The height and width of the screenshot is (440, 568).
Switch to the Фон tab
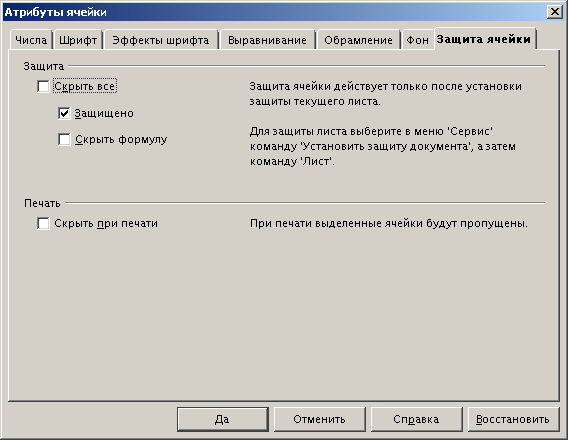pos(417,40)
